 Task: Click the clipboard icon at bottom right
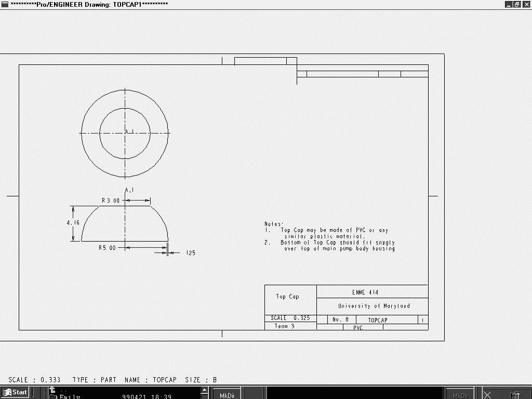point(514,395)
